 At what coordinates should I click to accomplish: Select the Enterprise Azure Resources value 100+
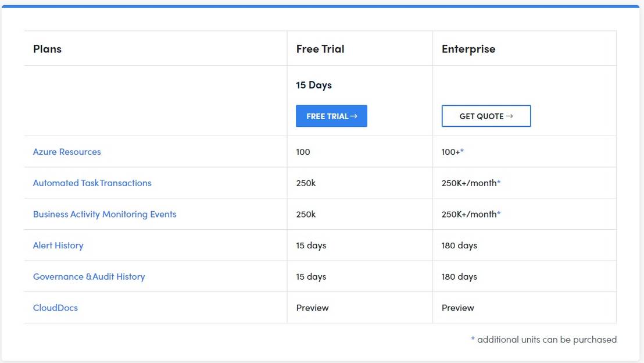pos(453,152)
